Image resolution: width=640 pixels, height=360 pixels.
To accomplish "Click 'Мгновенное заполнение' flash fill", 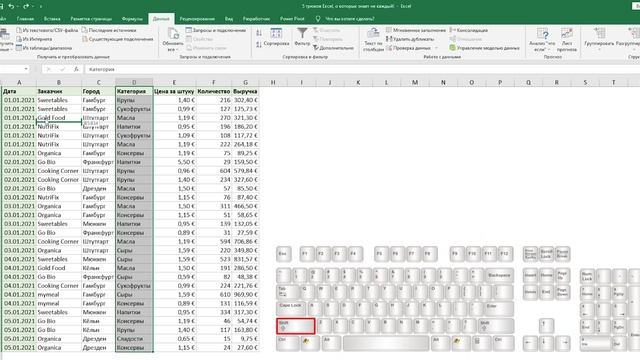I will (x=416, y=30).
